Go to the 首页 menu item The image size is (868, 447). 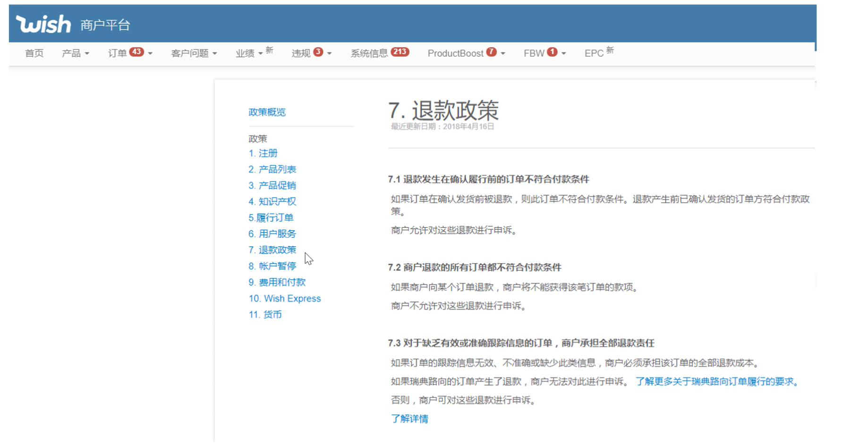tap(34, 53)
